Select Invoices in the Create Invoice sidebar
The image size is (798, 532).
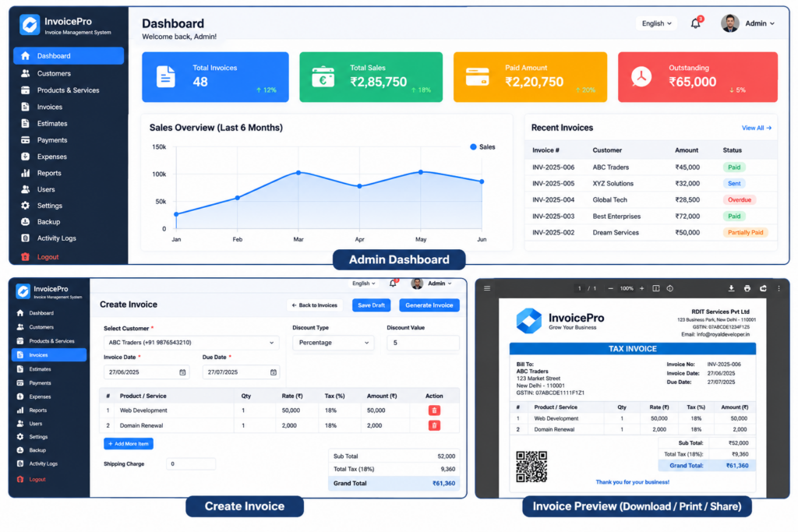(49, 354)
